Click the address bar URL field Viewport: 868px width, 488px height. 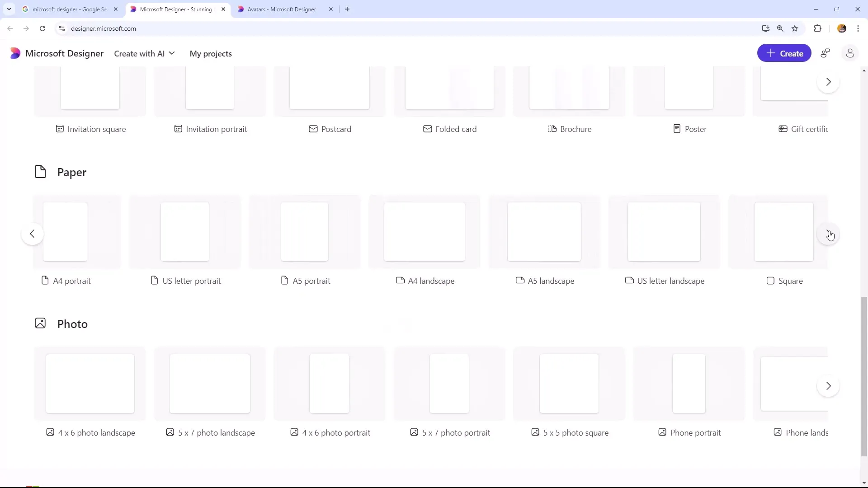click(x=407, y=28)
